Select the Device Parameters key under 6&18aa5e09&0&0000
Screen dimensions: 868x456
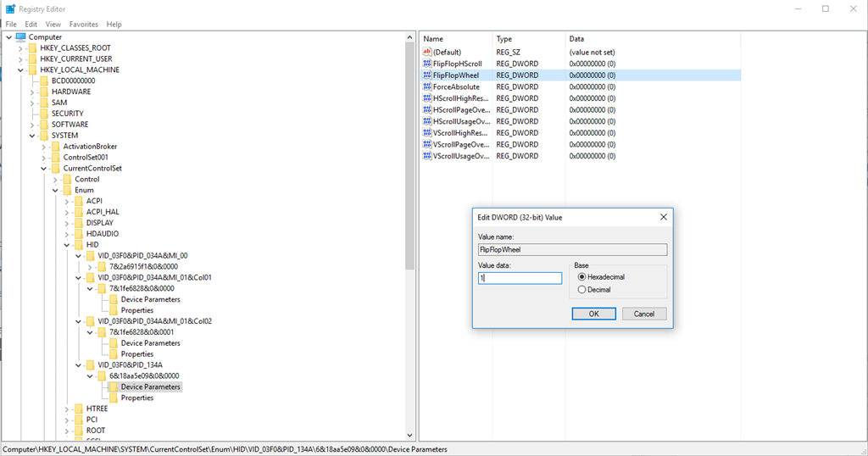point(151,386)
